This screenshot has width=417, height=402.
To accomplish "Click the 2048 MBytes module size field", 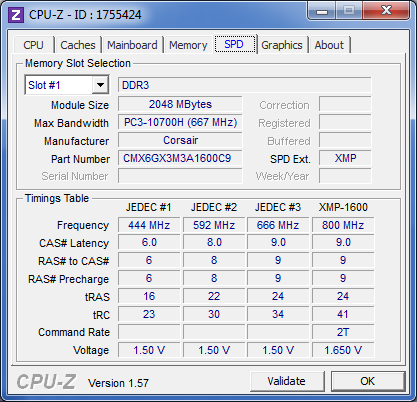I will tap(180, 104).
